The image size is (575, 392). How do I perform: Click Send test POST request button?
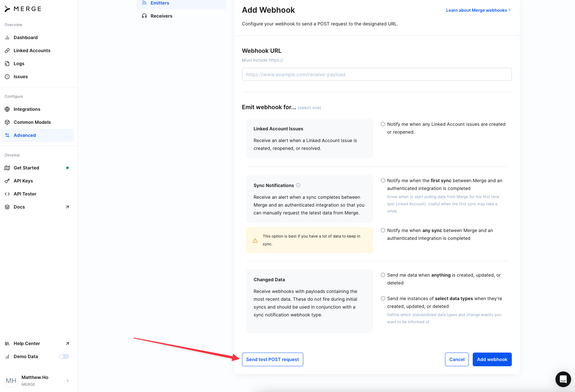[272, 359]
